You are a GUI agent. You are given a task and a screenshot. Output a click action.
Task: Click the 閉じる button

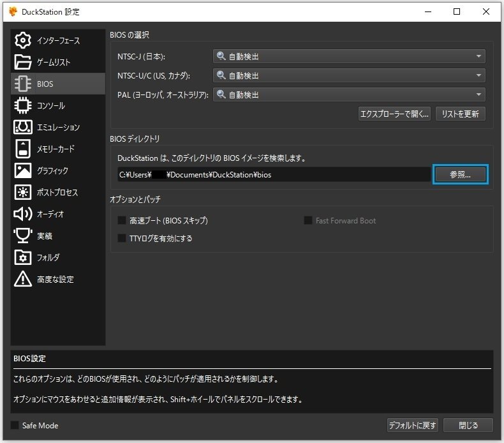[468, 425]
